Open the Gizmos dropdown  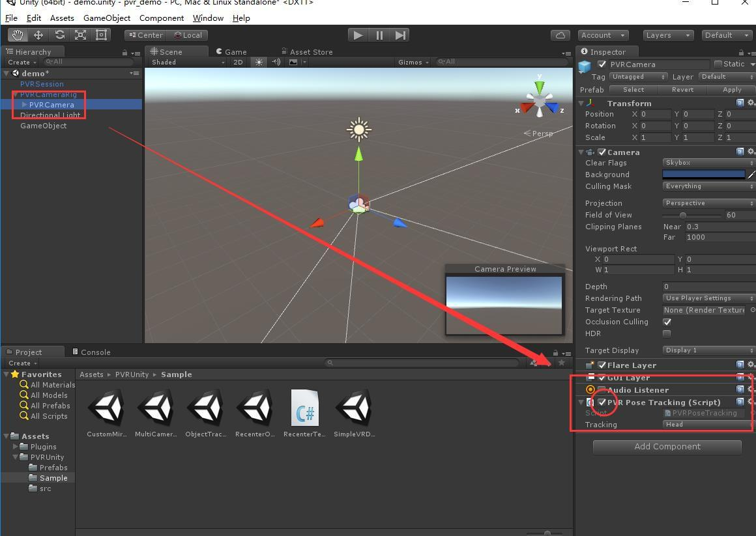click(x=413, y=62)
